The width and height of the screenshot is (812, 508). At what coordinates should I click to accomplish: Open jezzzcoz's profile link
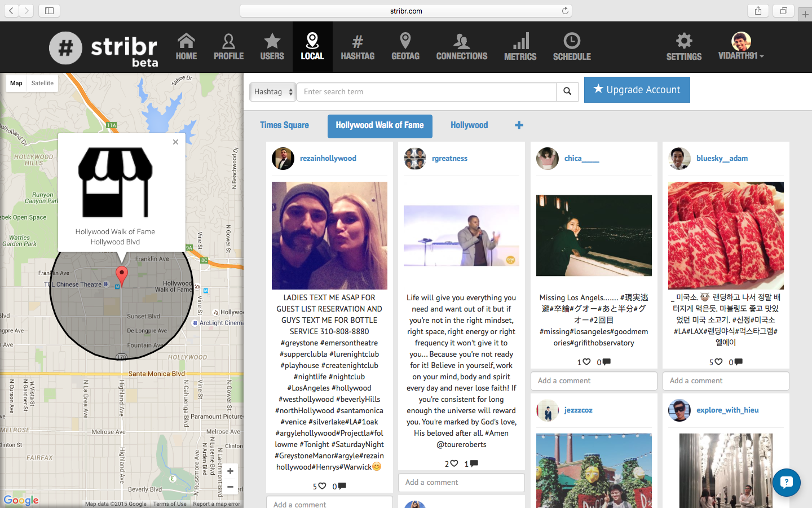579,410
